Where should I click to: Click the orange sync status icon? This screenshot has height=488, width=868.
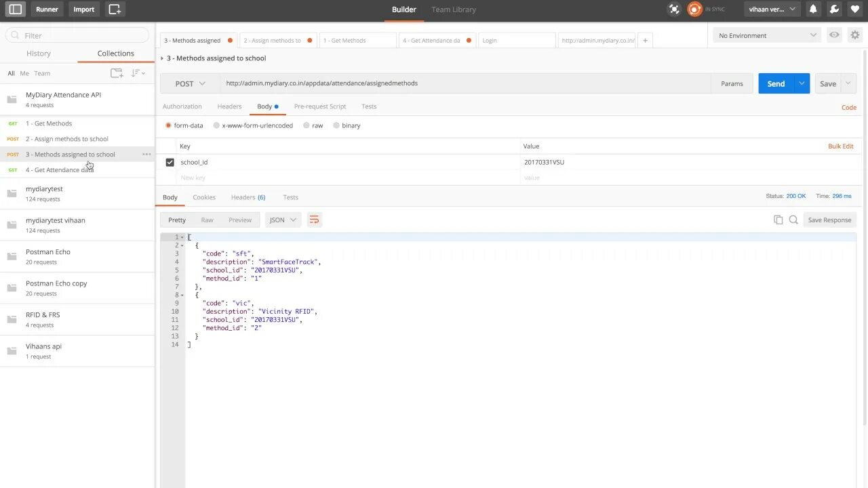pos(694,9)
